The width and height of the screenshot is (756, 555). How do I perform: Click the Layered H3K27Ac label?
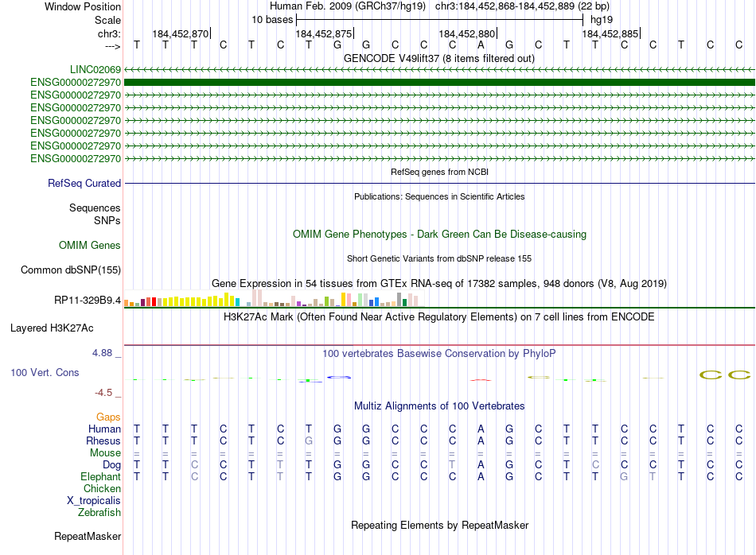[52, 328]
